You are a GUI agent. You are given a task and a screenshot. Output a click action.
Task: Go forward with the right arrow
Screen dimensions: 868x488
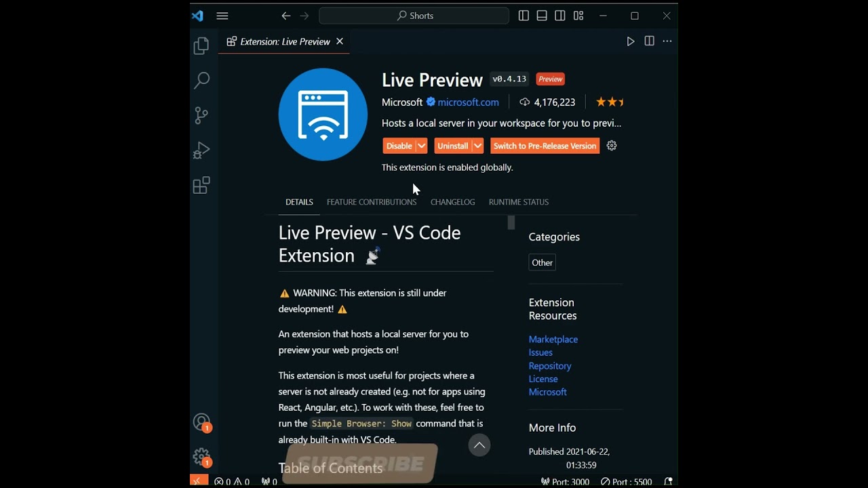[x=304, y=16]
